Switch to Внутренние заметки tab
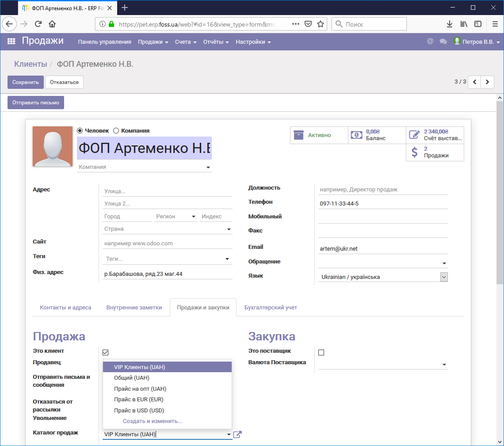The width and height of the screenshot is (504, 446). [134, 308]
